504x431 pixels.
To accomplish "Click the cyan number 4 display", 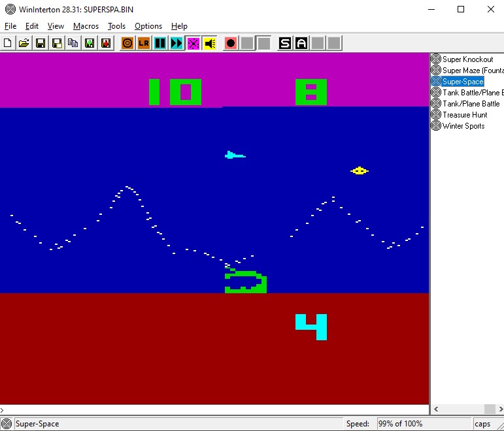I will tap(311, 327).
